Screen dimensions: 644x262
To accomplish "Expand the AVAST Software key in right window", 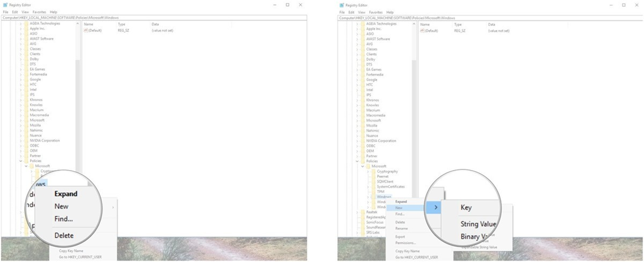I will pyautogui.click(x=357, y=39).
